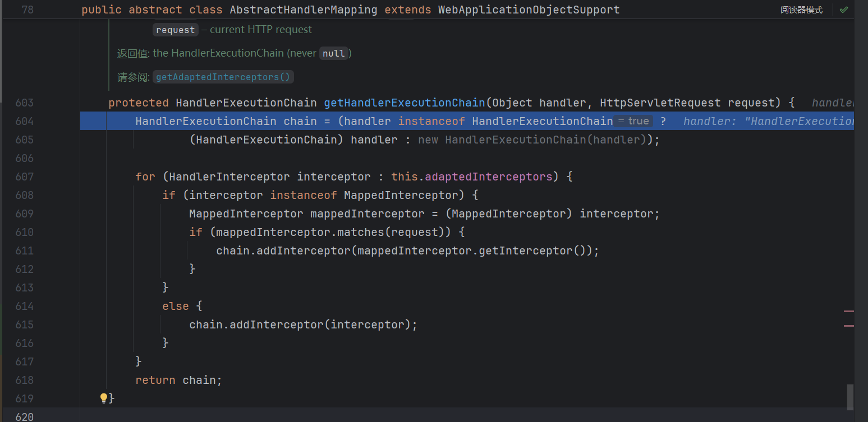868x422 pixels.
Task: Click the 'request' parameter tag in docs
Action: (x=176, y=30)
